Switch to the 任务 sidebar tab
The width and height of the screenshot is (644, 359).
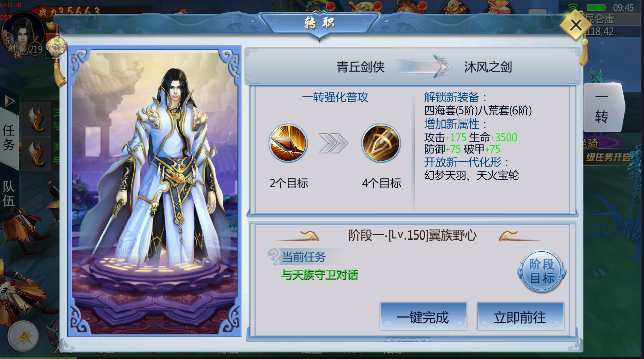[9, 138]
